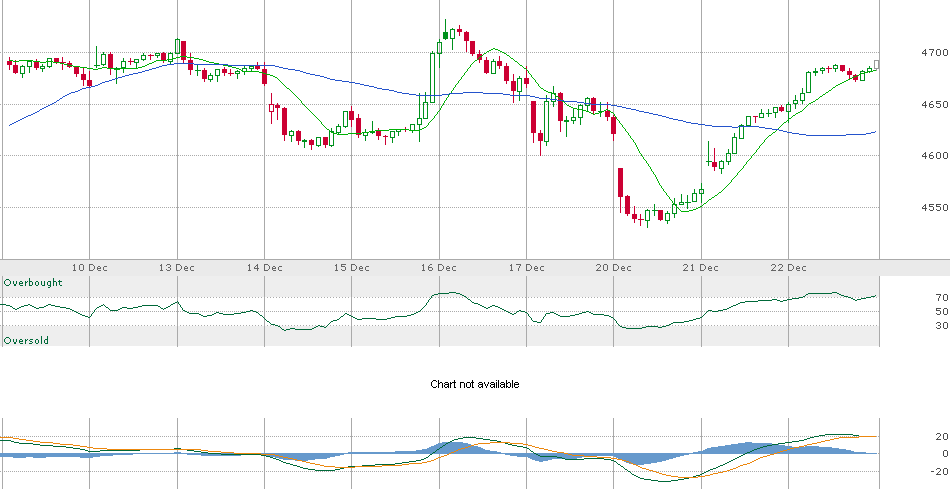Click the 13 Dec date label

click(x=177, y=267)
